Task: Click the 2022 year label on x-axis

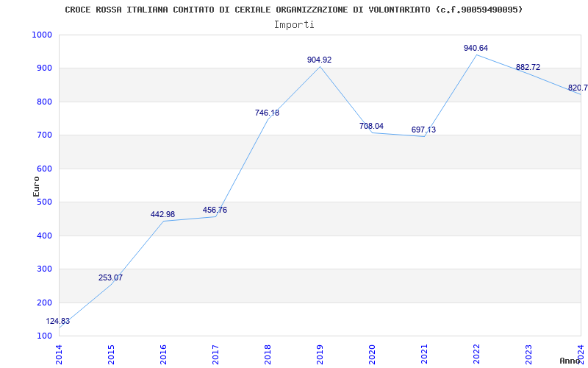Action: point(476,355)
